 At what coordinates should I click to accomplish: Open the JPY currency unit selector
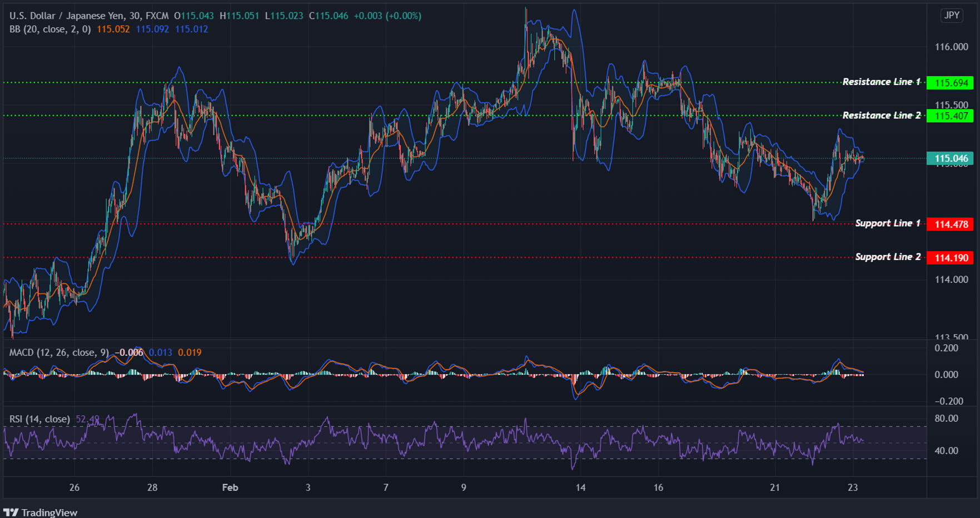pos(951,16)
